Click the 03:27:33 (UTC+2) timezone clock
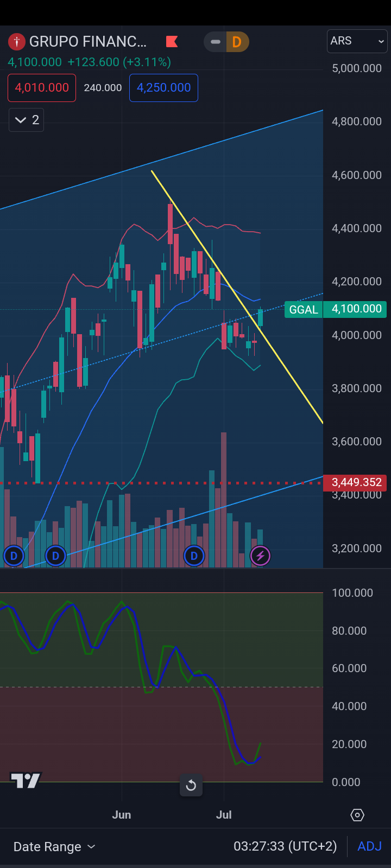Image resolution: width=391 pixels, height=868 pixels. [285, 846]
